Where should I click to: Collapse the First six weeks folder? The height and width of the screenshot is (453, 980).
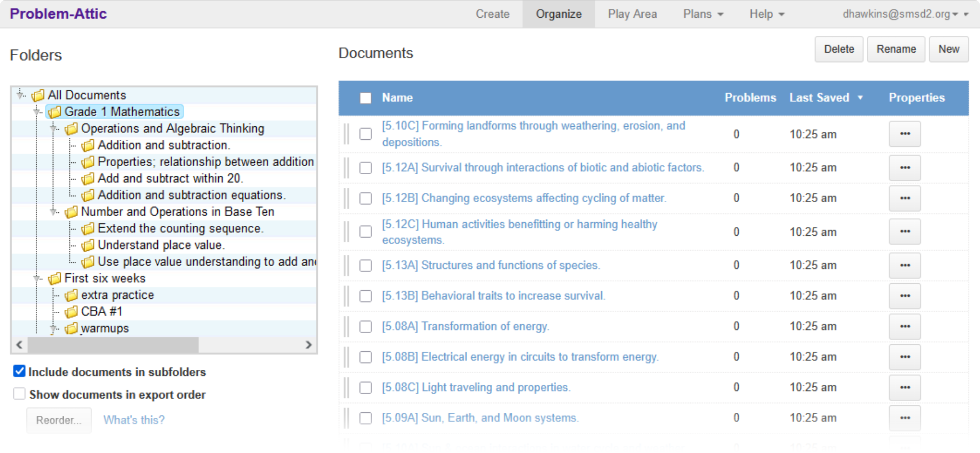click(x=37, y=278)
